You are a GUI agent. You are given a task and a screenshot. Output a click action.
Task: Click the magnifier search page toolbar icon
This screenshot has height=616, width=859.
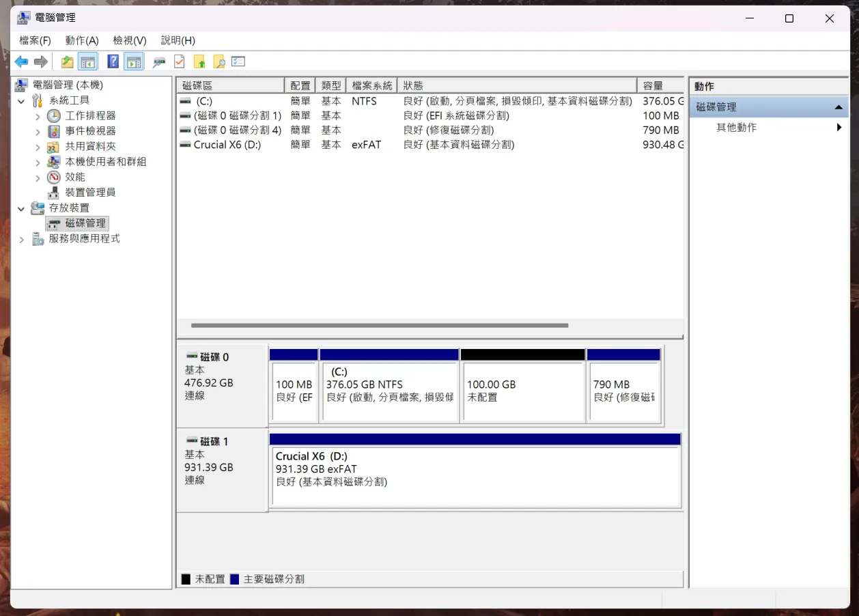219,62
